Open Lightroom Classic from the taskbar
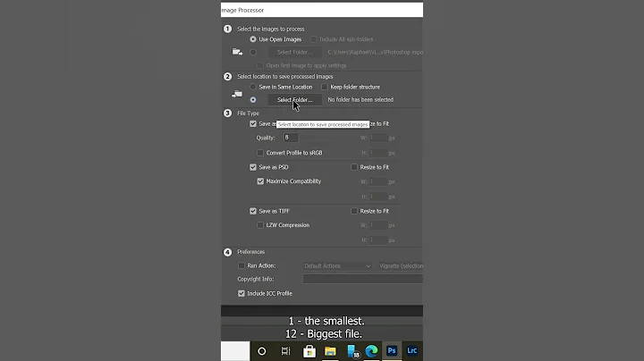This screenshot has width=644, height=361. click(412, 351)
